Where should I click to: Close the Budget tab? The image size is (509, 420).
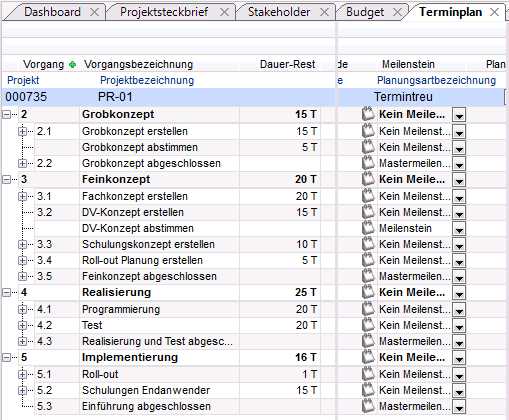(397, 12)
